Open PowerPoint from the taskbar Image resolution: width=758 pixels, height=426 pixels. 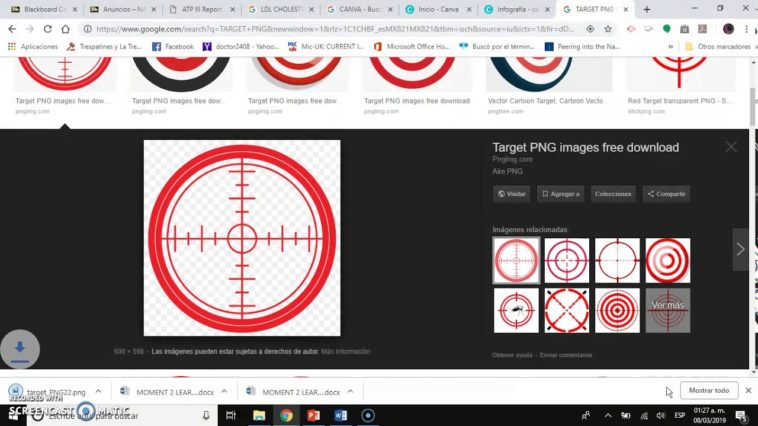(x=313, y=415)
